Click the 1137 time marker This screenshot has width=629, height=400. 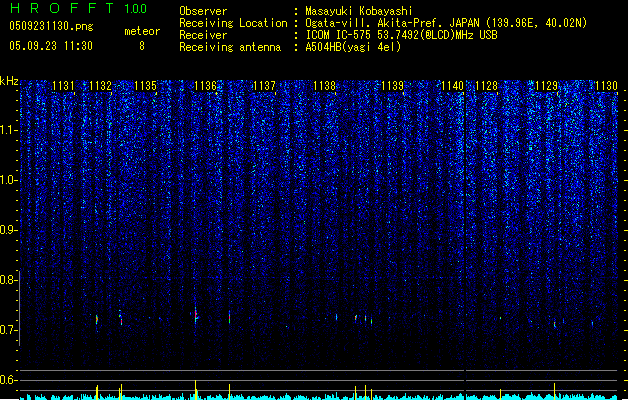[265, 86]
